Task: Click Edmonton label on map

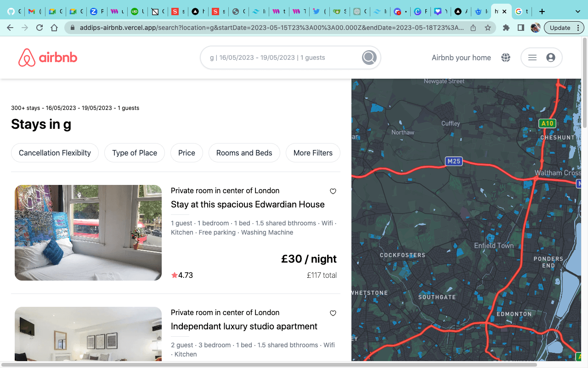Action: click(x=514, y=314)
